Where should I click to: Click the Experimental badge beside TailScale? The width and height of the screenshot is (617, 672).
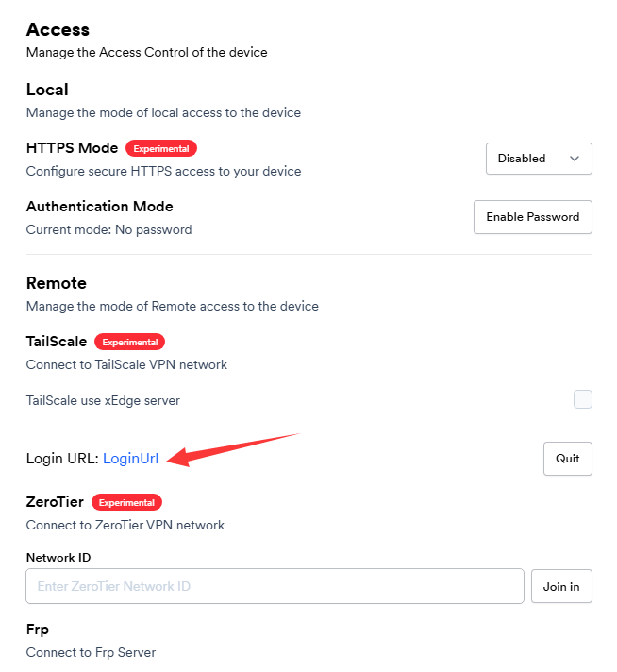pyautogui.click(x=130, y=342)
